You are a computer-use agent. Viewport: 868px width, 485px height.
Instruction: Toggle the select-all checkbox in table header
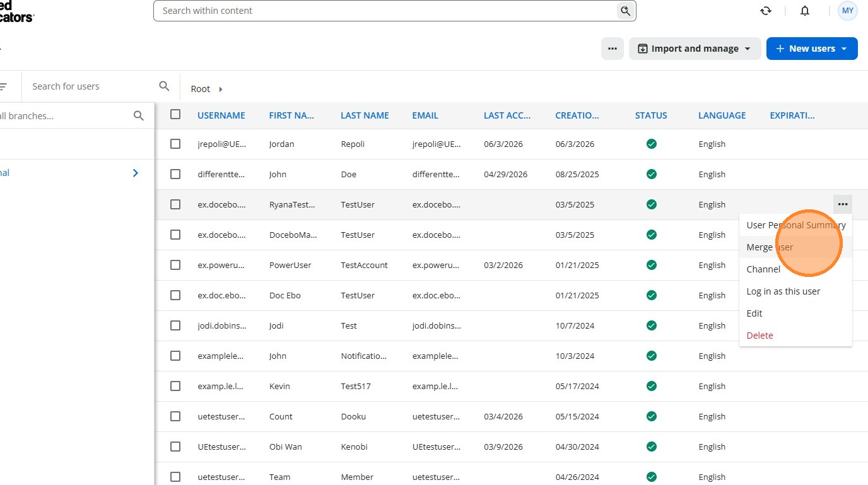pos(175,114)
